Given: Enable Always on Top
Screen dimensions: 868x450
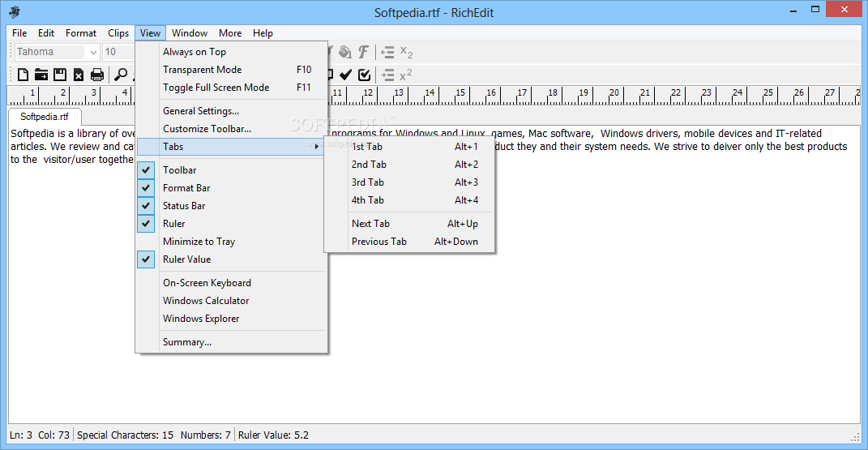Looking at the screenshot, I should [232, 51].
